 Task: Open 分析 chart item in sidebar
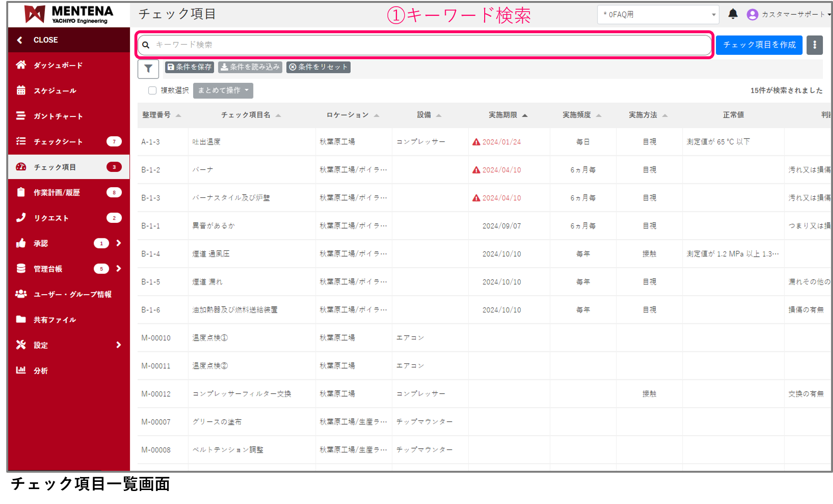click(x=40, y=371)
